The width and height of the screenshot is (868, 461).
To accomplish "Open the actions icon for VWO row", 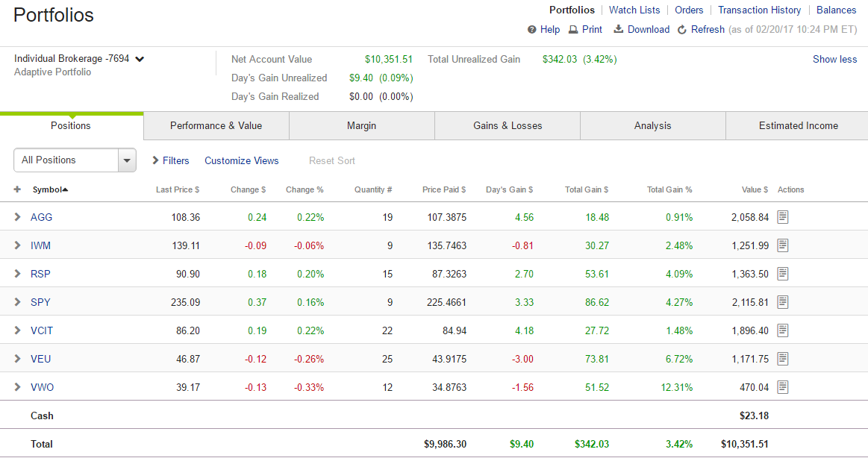I will click(782, 387).
